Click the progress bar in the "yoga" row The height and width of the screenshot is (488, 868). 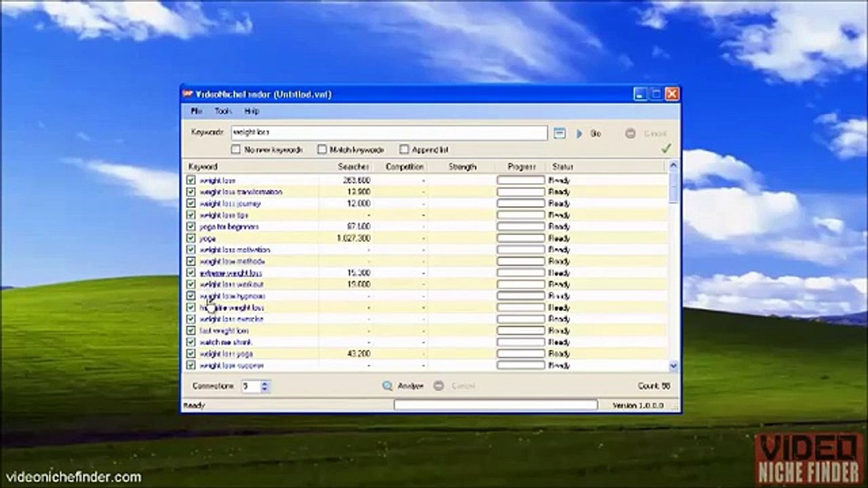click(521, 238)
